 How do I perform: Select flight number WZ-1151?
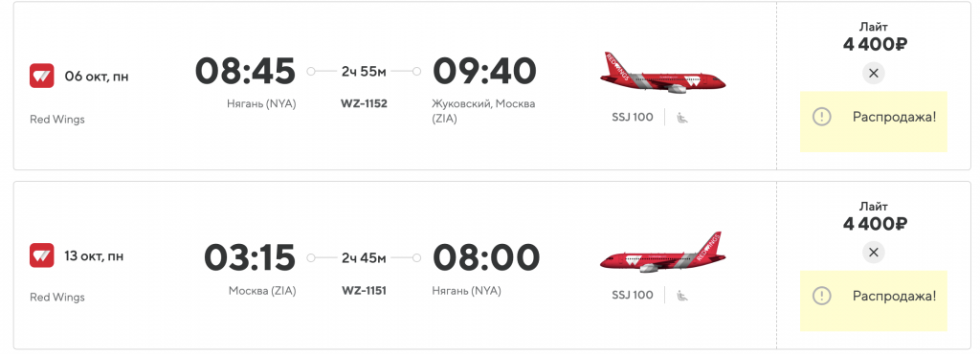(364, 290)
